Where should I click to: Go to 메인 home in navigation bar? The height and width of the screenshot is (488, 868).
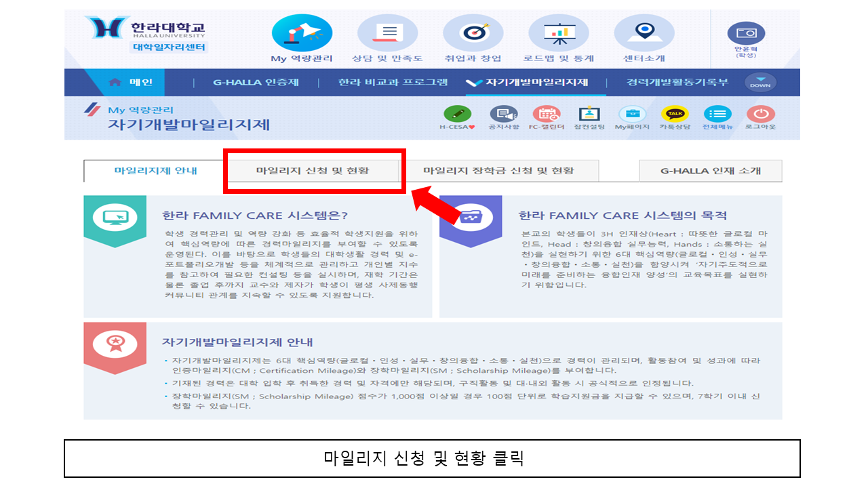[132, 83]
